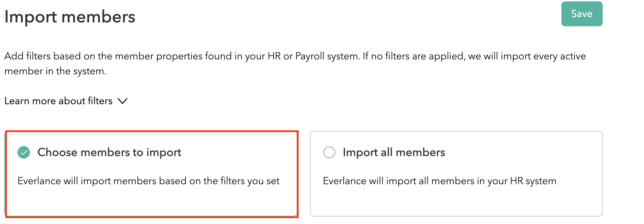Click the Import all members title
Screen dimensions: 644x224
394,153
